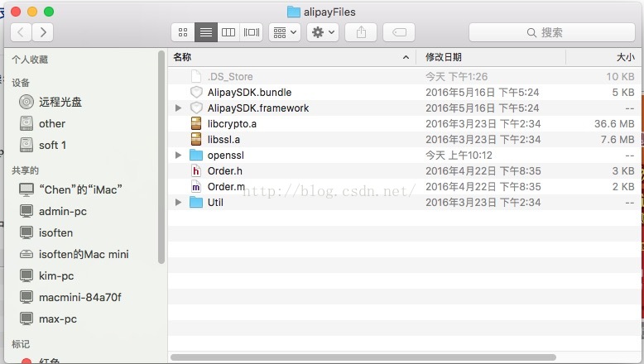644x364 pixels.
Task: Sort by the 名称 column header
Action: coord(182,57)
